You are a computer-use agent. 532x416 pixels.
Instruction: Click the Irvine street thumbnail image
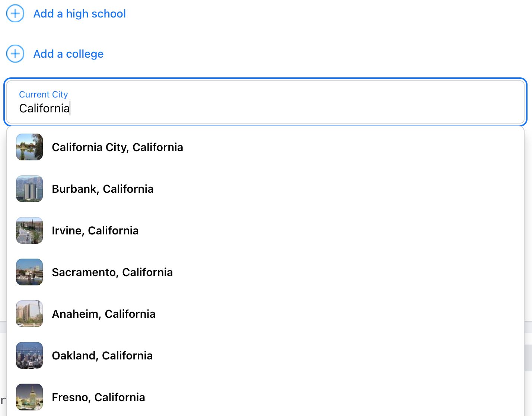(x=29, y=231)
